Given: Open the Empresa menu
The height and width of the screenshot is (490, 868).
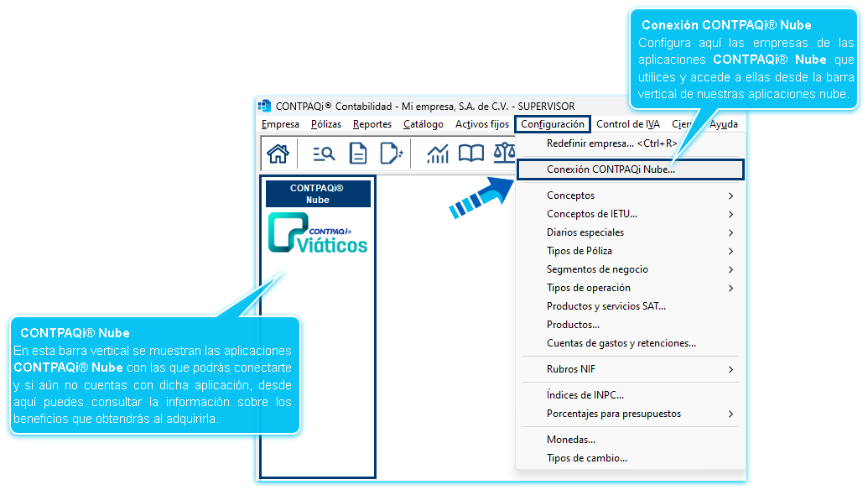Looking at the screenshot, I should (280, 124).
